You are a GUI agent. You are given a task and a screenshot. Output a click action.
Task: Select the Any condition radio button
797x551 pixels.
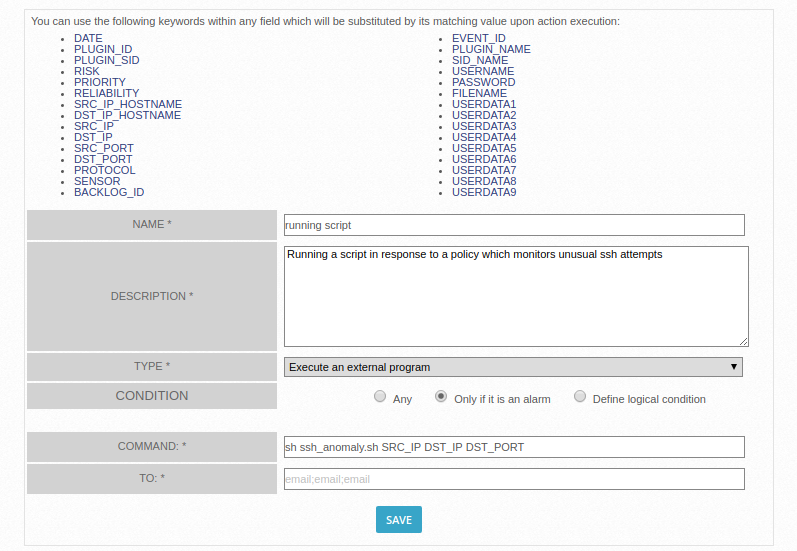(x=380, y=396)
